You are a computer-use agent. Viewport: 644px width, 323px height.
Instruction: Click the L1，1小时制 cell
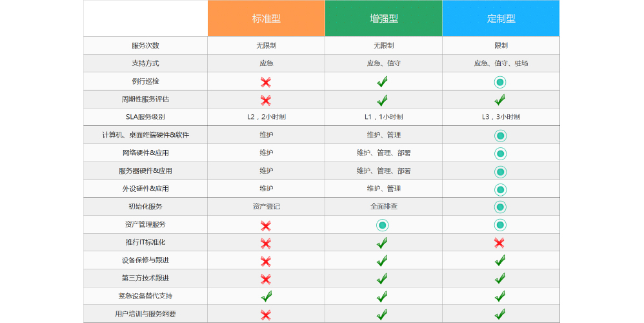point(383,117)
